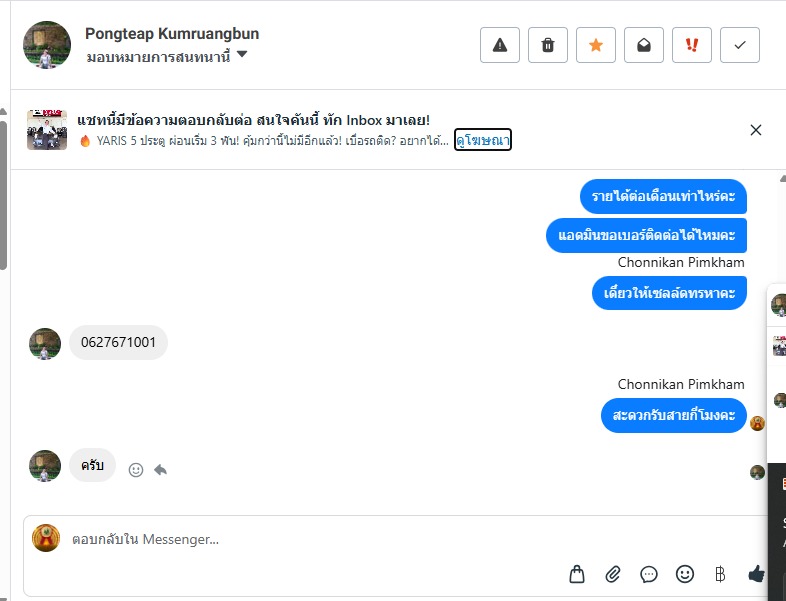This screenshot has height=601, width=786.
Task: Send a thumbs-up like
Action: click(x=756, y=573)
